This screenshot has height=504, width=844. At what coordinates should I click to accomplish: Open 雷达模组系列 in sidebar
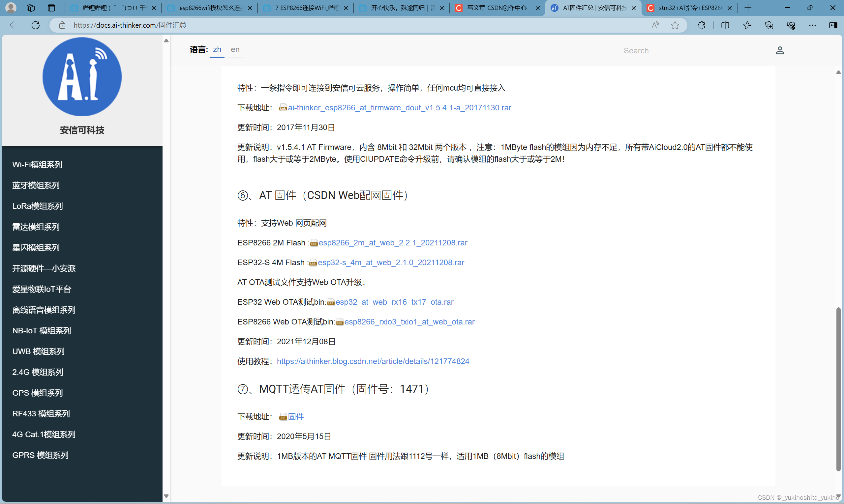tap(36, 227)
